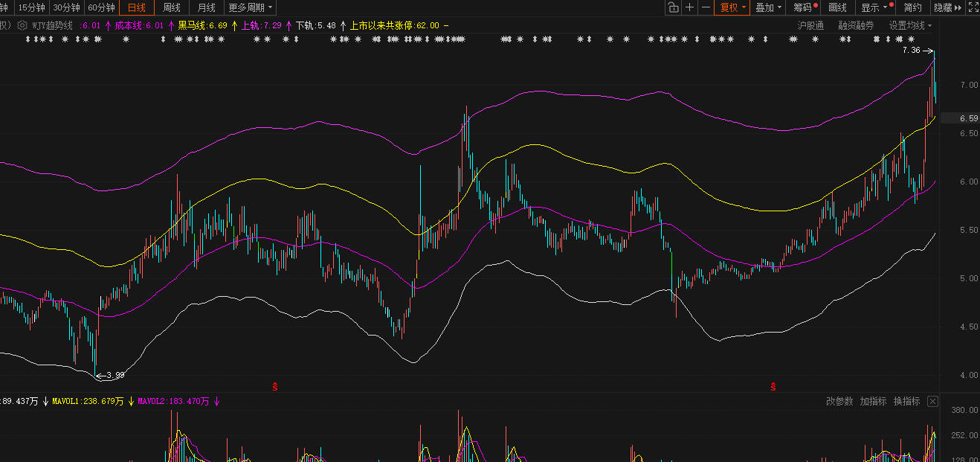Screen dimensions: 980x462
Task: Switch chart to 15分钟 period
Action: tap(31, 7)
